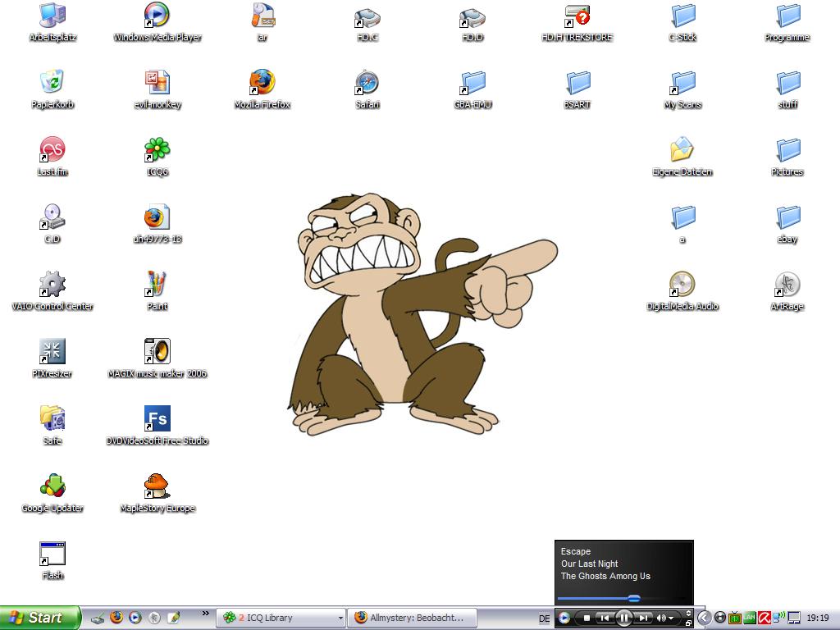The height and width of the screenshot is (630, 840).
Task: Select the Windows Media Player desktop shortcut
Action: pyautogui.click(x=157, y=24)
